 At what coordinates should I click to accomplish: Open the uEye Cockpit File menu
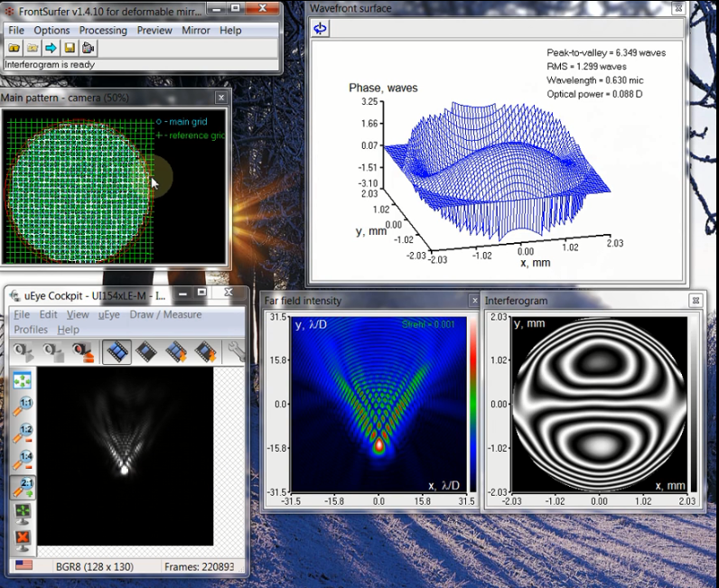pos(22,314)
